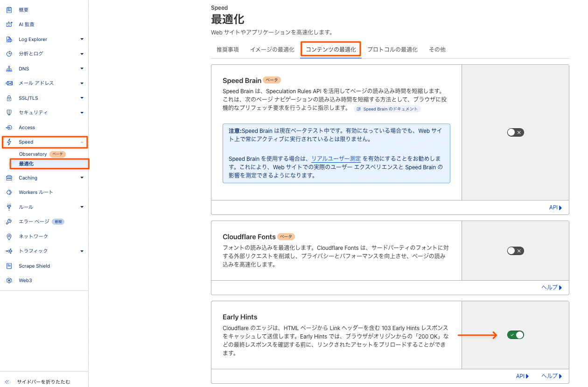Enable the Cloudflare Fonts toggle
The image size is (588, 387).
[x=515, y=250]
